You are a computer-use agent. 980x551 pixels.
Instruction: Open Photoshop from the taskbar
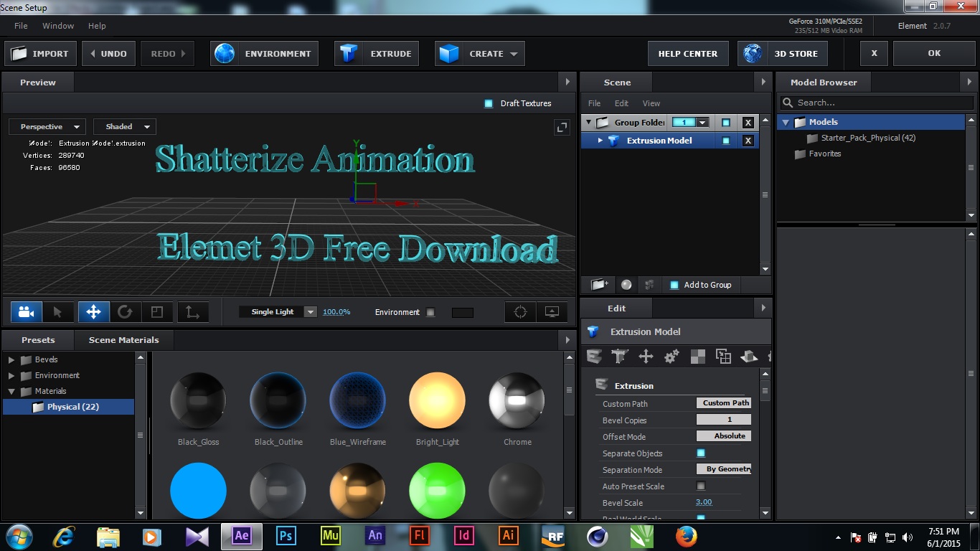pyautogui.click(x=286, y=536)
